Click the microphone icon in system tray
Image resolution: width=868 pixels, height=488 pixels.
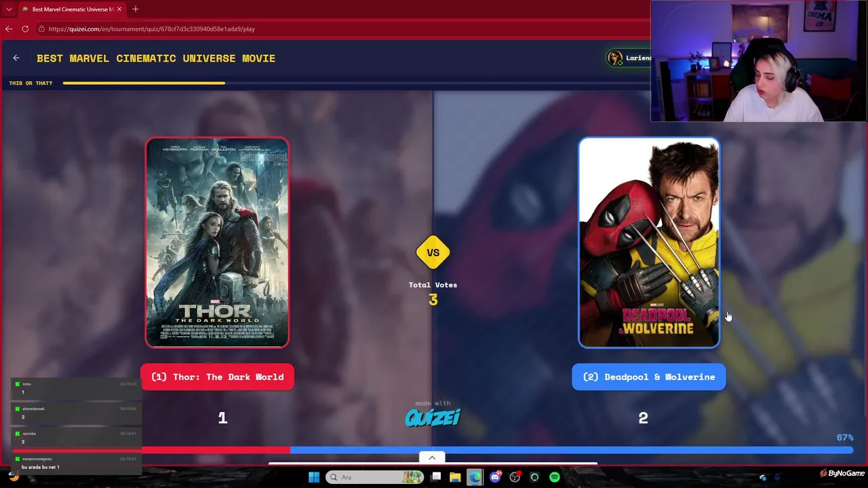pos(777,477)
